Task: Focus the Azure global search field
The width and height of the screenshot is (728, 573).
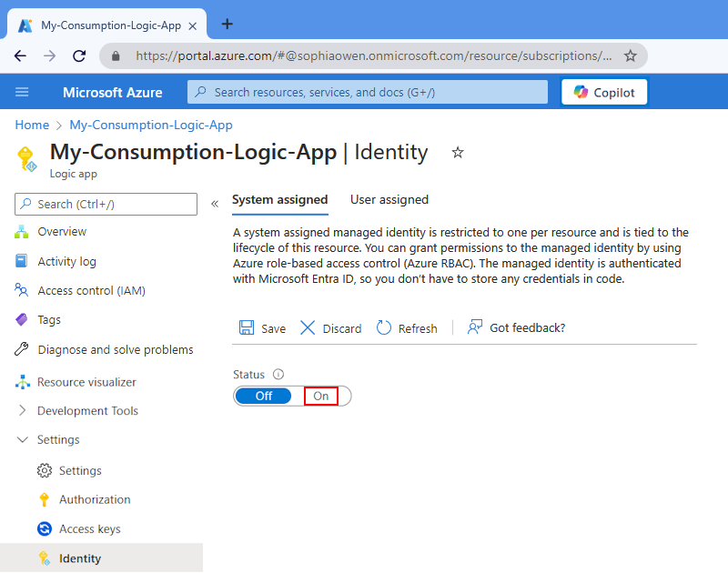Action: point(368,92)
